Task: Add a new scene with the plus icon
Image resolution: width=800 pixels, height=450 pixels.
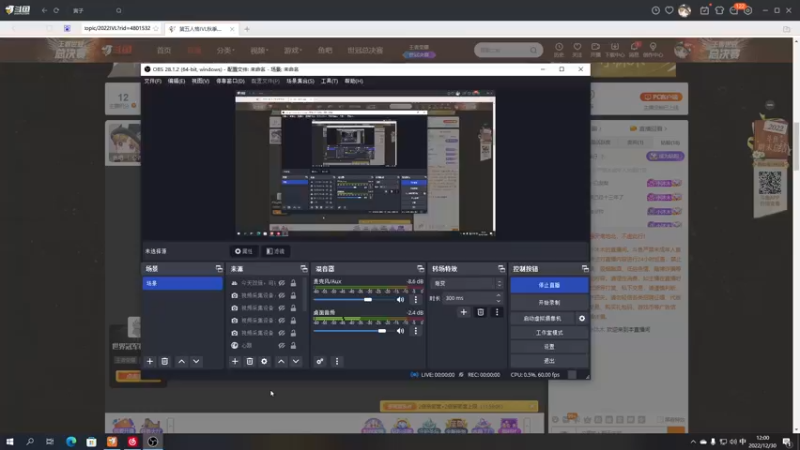Action: click(149, 361)
